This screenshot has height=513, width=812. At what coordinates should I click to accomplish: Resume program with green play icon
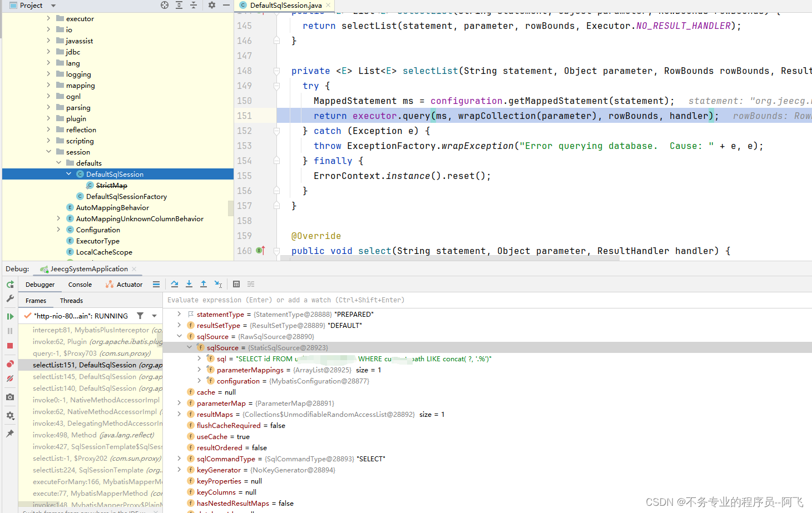click(x=10, y=316)
